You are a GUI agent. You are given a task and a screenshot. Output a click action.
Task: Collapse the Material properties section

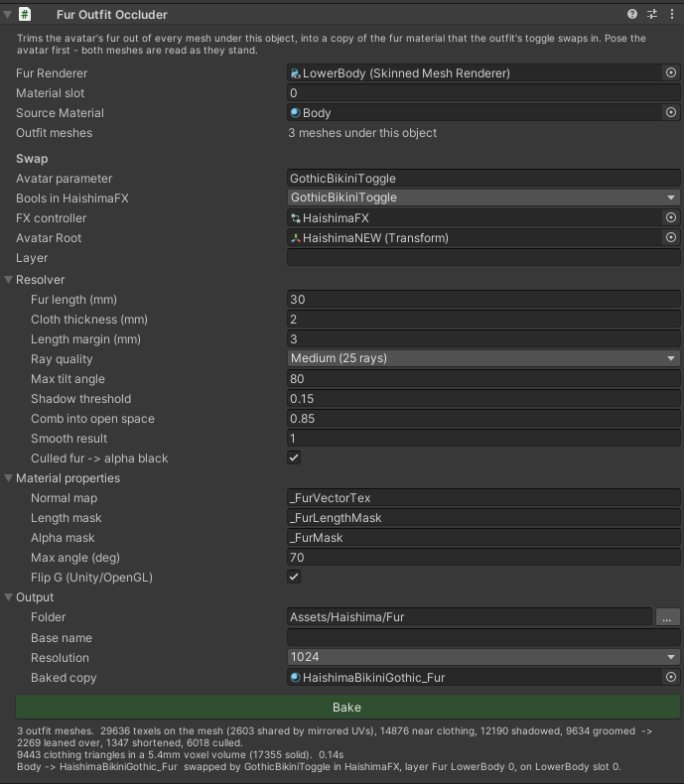[8, 478]
